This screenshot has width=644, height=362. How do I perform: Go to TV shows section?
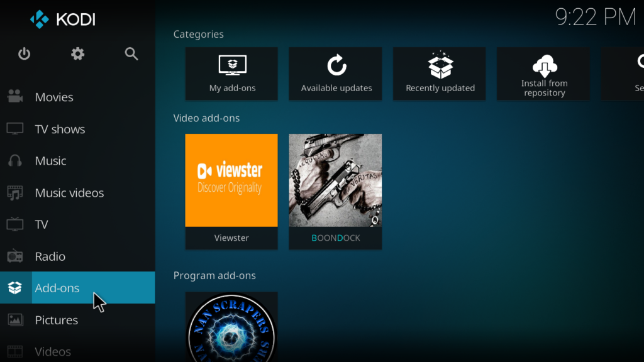[x=60, y=129]
